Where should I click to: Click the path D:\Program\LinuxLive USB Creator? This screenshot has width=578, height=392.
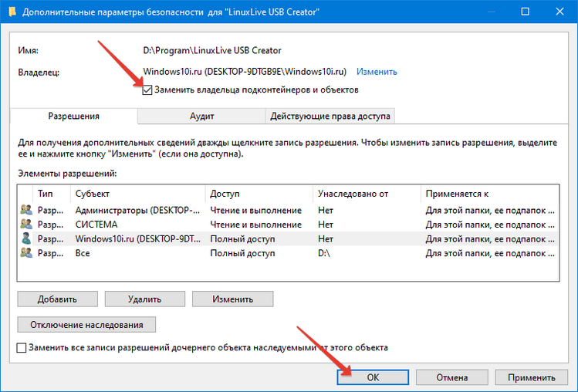coord(212,50)
